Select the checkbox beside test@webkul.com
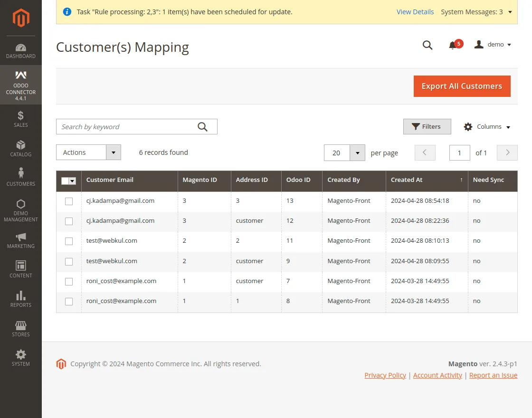 click(69, 241)
